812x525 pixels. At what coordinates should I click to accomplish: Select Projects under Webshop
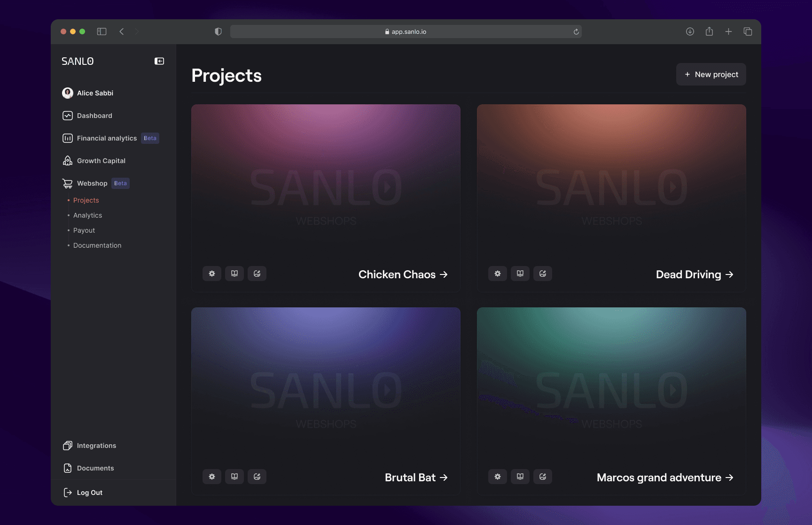(86, 200)
